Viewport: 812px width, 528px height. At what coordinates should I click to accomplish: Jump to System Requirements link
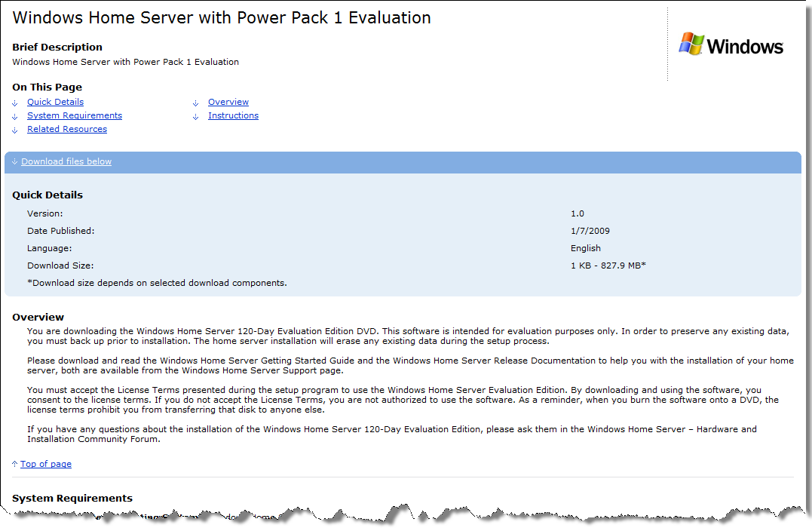pos(75,115)
